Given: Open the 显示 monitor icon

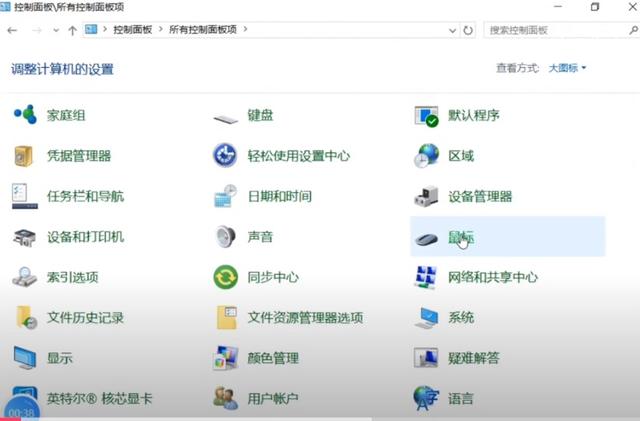Looking at the screenshot, I should [24, 358].
